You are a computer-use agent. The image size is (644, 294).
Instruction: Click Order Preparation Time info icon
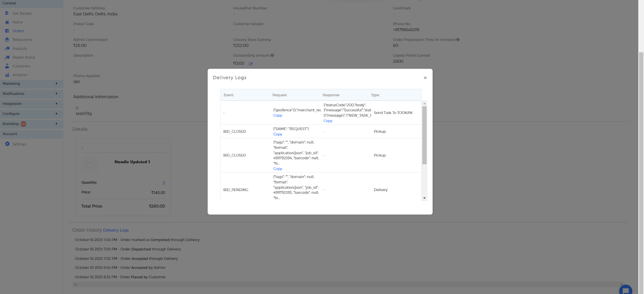pyautogui.click(x=458, y=40)
